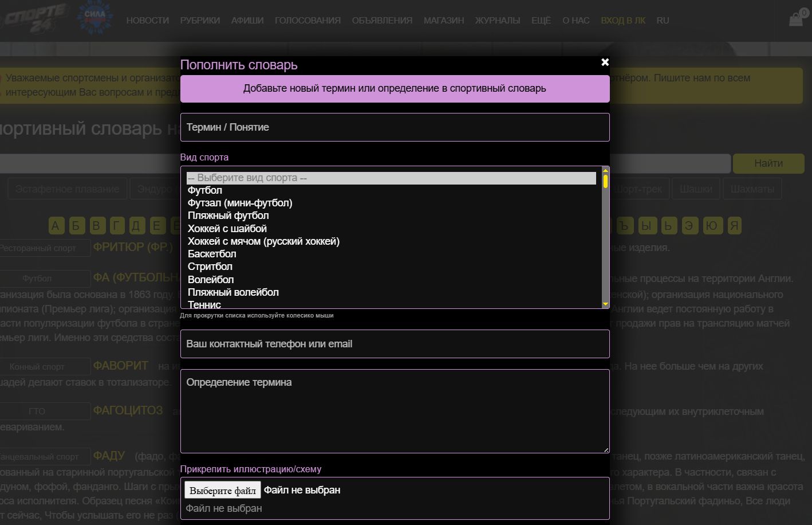
Task: Select Теннис in sport list
Action: click(x=391, y=304)
